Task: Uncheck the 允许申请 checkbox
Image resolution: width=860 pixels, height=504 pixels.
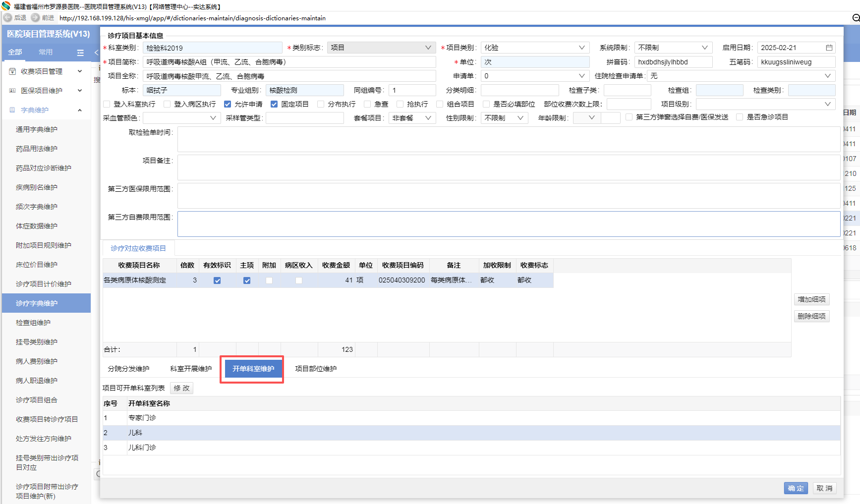Action: [x=228, y=104]
